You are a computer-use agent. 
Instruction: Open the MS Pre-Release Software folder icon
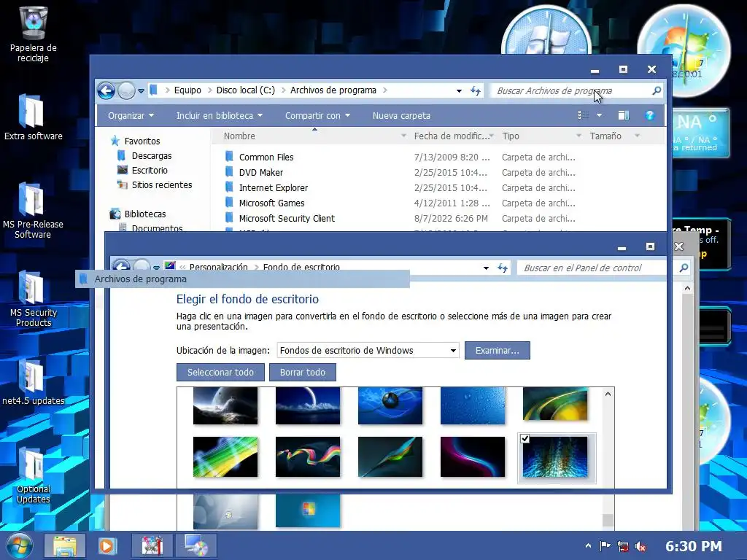coord(32,210)
